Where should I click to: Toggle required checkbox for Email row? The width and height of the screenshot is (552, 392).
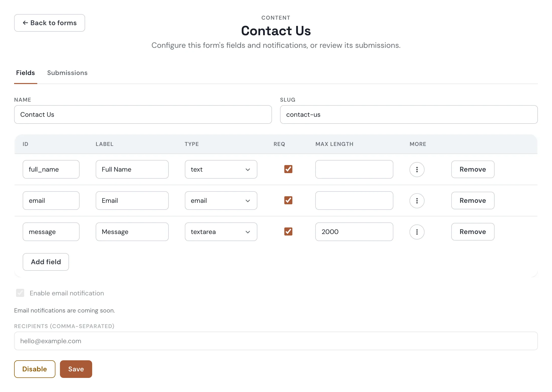pyautogui.click(x=288, y=200)
